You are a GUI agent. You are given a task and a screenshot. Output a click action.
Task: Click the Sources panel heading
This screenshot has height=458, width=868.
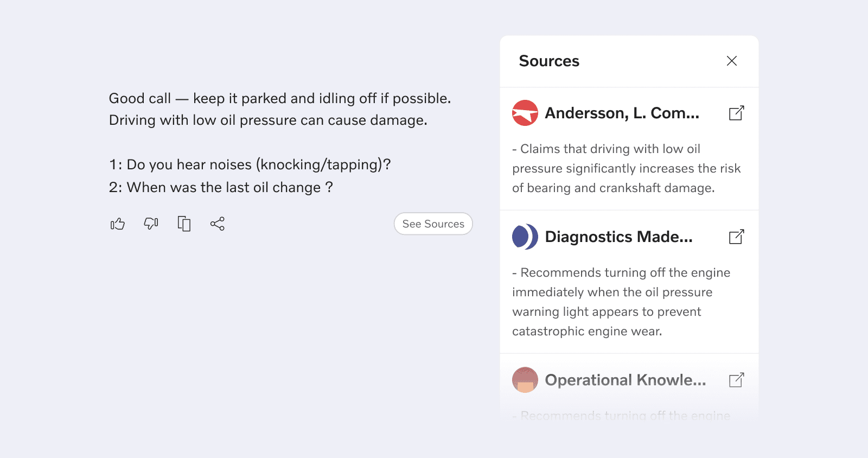click(x=549, y=61)
